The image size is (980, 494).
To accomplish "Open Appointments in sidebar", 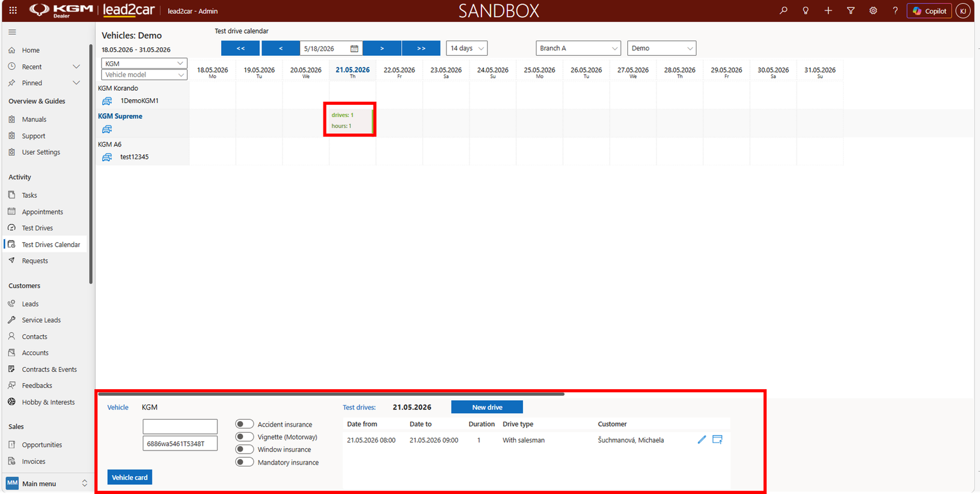I will coord(42,212).
